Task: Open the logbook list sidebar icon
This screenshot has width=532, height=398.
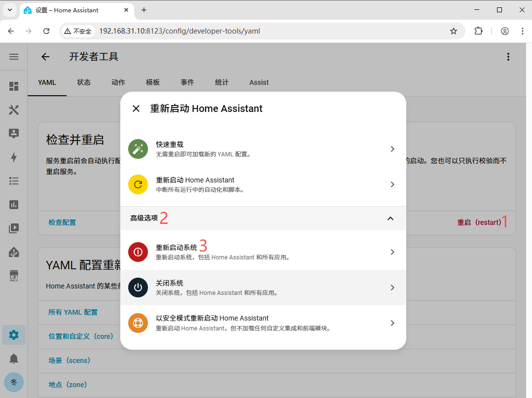Action: 14,181
